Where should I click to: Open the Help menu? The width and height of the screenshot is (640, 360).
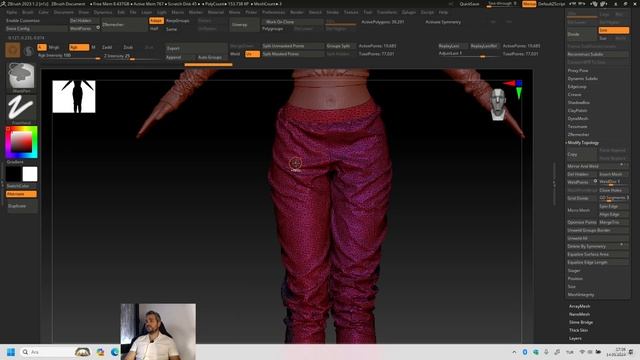pyautogui.click(x=443, y=13)
